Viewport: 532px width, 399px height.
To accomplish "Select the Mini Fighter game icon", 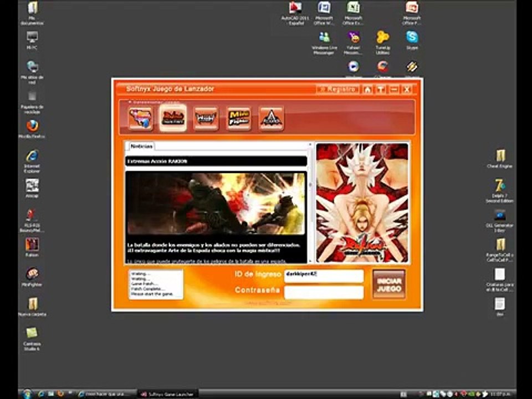I will pyautogui.click(x=238, y=118).
